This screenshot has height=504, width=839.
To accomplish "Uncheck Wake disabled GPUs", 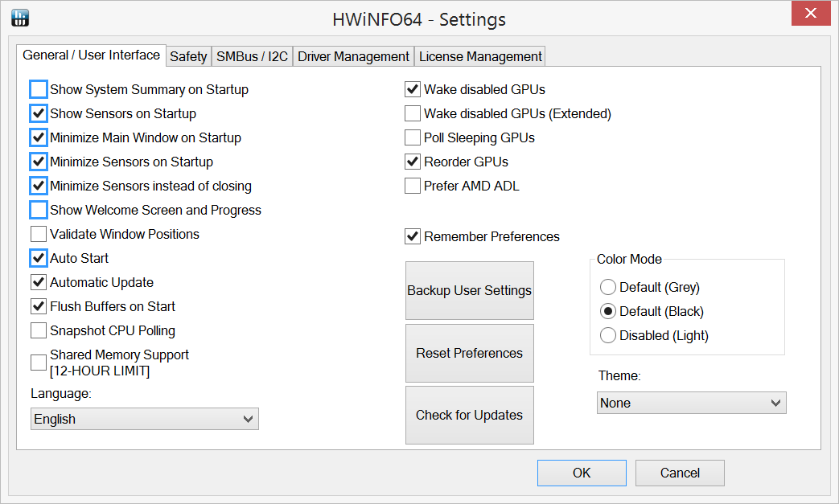I will coord(413,89).
